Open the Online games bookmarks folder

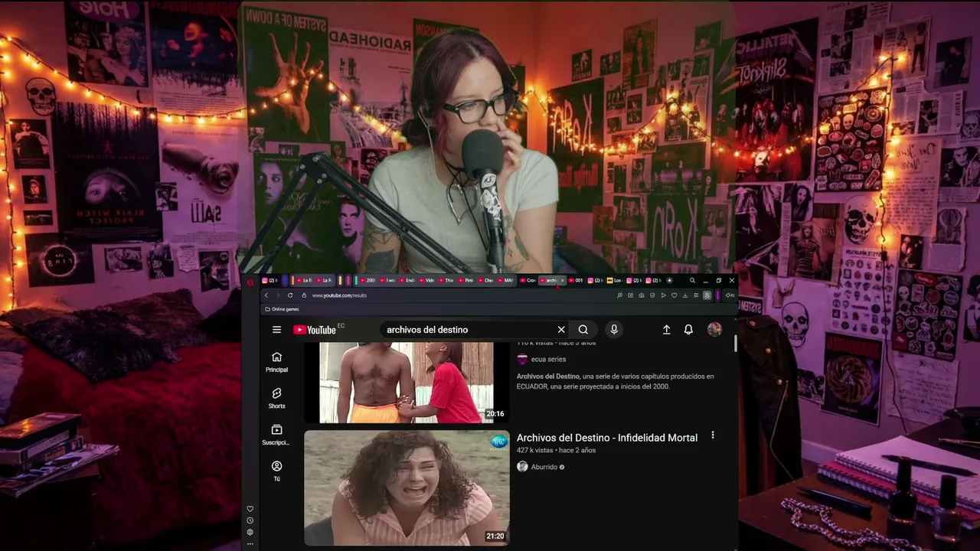coord(282,309)
